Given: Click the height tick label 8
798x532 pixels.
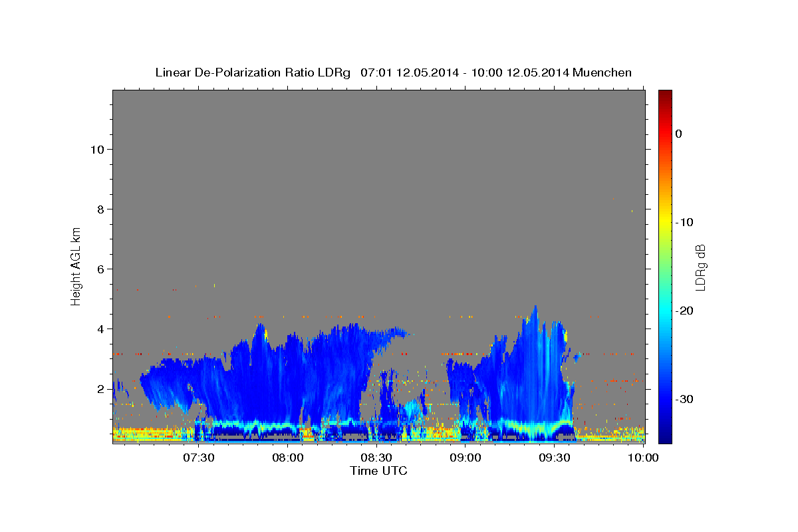Looking at the screenshot, I should coord(101,209).
